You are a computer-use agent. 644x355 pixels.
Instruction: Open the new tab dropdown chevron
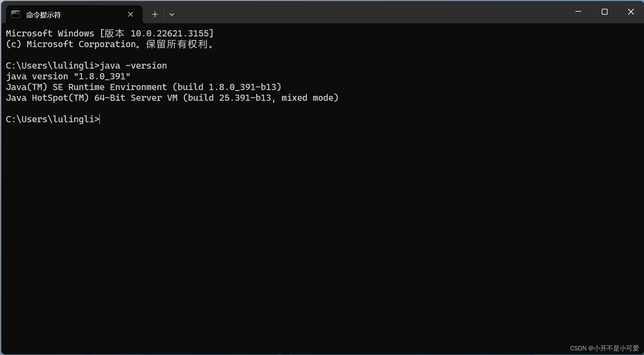[x=172, y=14]
